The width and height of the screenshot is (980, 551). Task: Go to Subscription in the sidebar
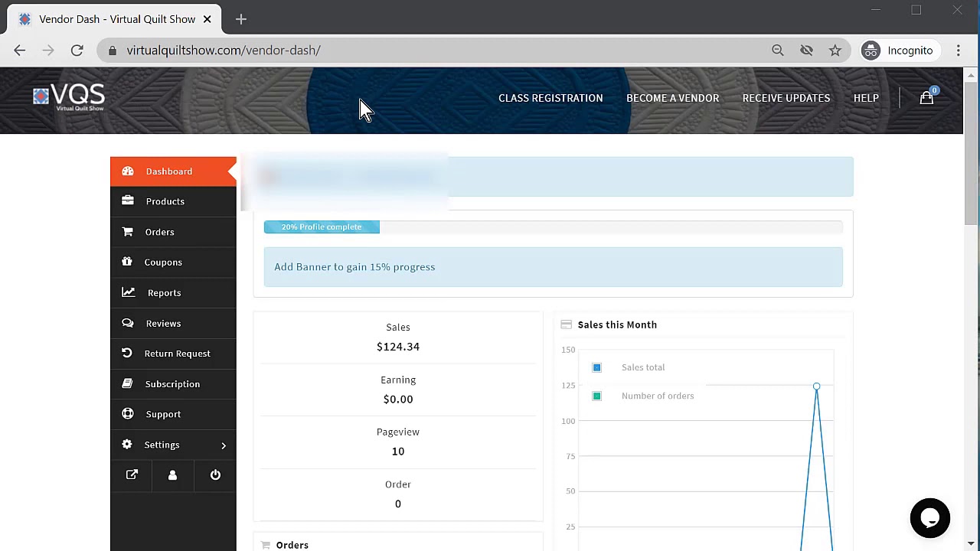tap(173, 383)
